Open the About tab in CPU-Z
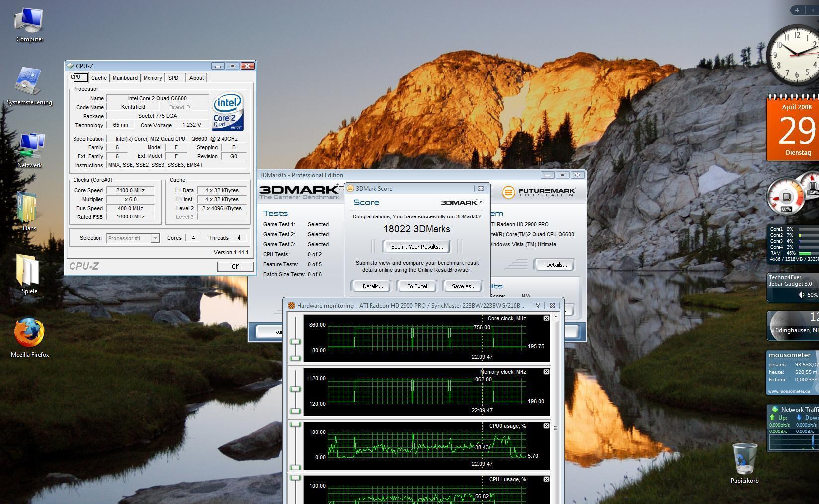The image size is (819, 504). tap(197, 78)
